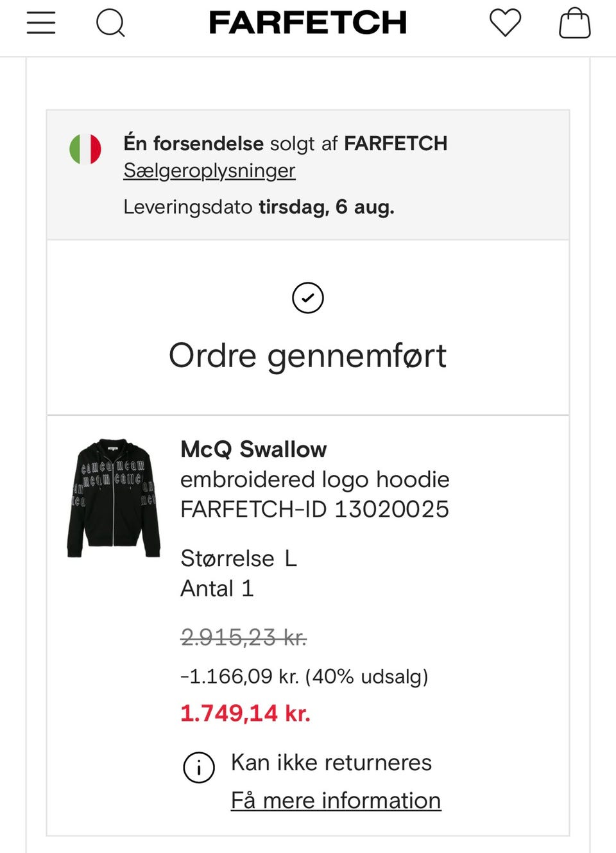
Task: Click the info icon beside 'Kan ikke returneres'
Action: 199,767
